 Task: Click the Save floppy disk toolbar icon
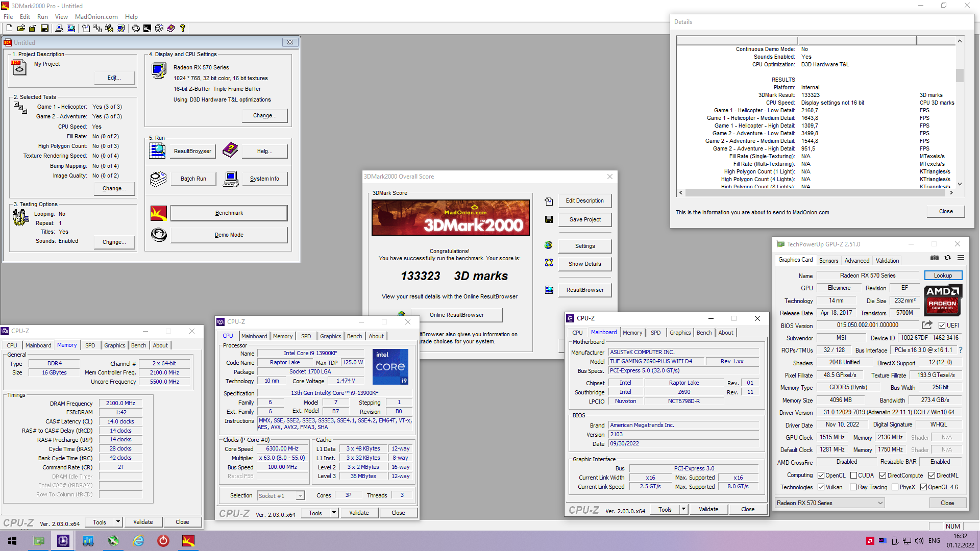coord(44,29)
